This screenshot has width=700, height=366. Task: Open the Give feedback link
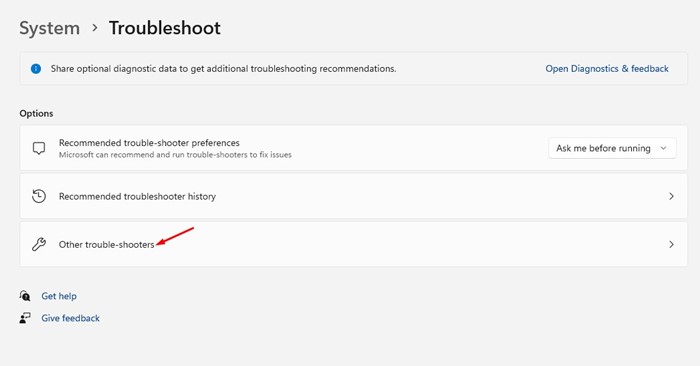pos(71,318)
